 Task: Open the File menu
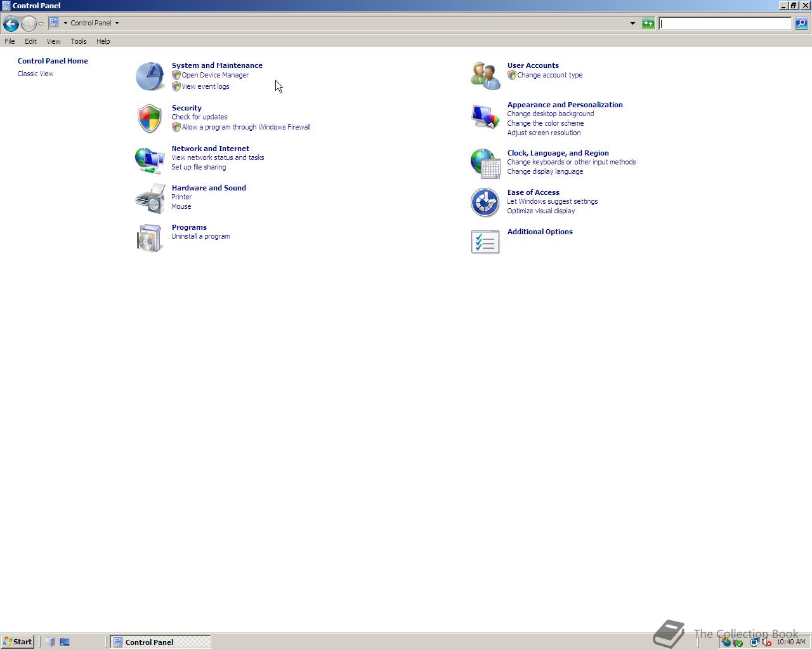[10, 41]
